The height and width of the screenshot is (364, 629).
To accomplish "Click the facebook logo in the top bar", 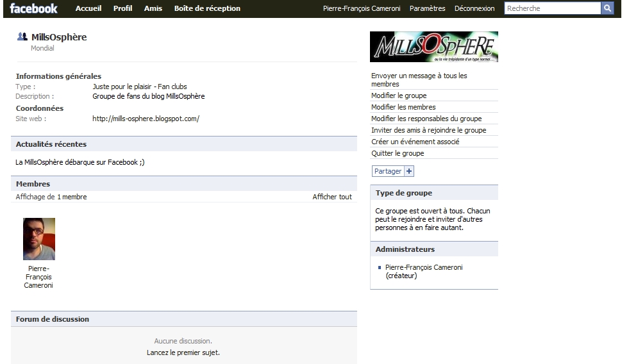I will click(x=34, y=8).
